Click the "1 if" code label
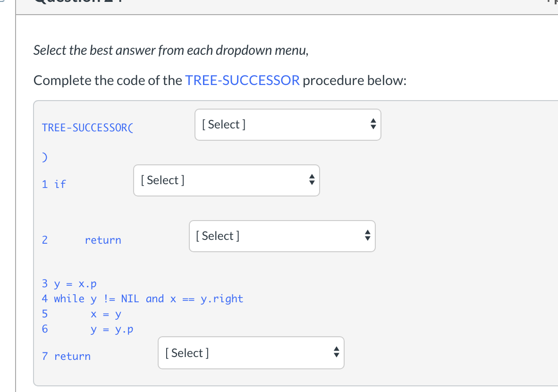The image size is (558, 392). [53, 184]
